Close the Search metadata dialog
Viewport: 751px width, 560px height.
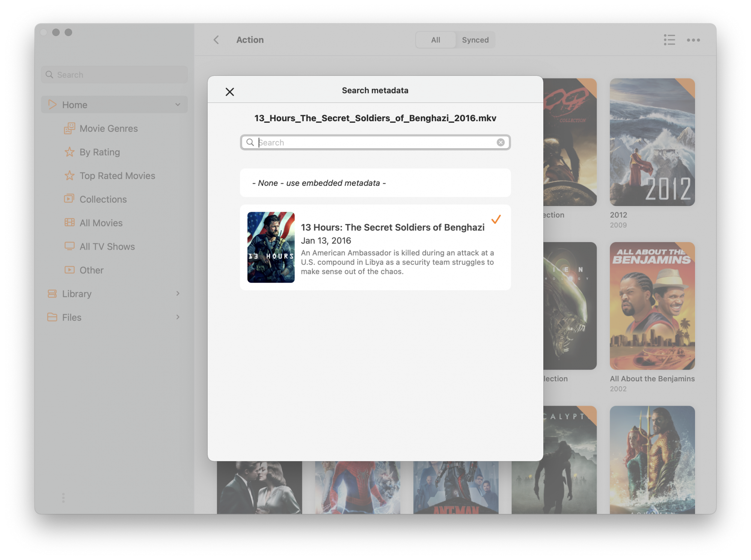click(229, 92)
